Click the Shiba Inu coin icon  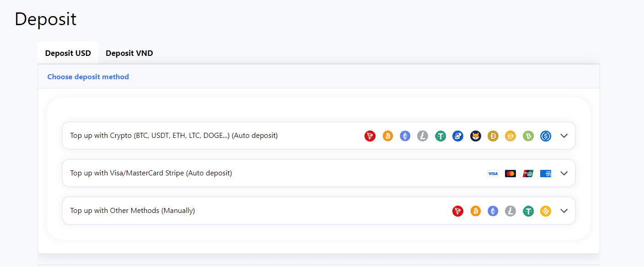point(476,136)
